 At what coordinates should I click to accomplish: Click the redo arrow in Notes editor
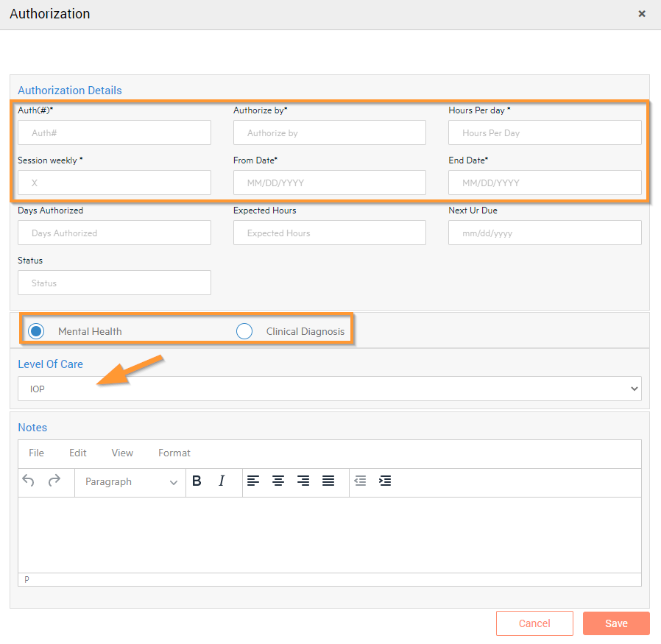coord(54,481)
